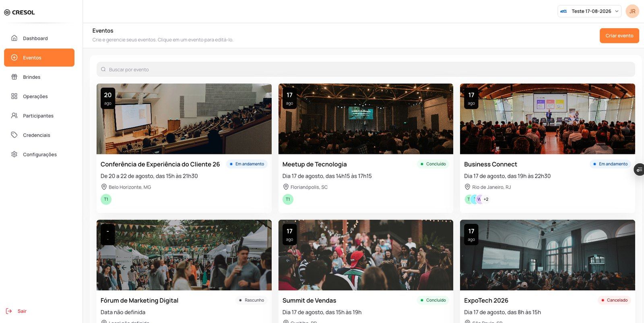Open the Teste 17-08-2026 organization dropdown
The width and height of the screenshot is (644, 323).
click(589, 11)
